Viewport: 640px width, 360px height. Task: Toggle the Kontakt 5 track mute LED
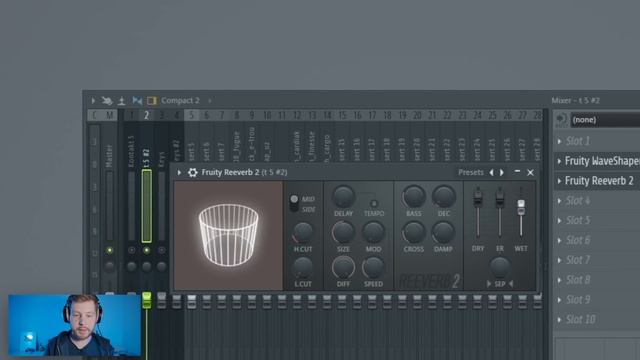tap(131, 250)
